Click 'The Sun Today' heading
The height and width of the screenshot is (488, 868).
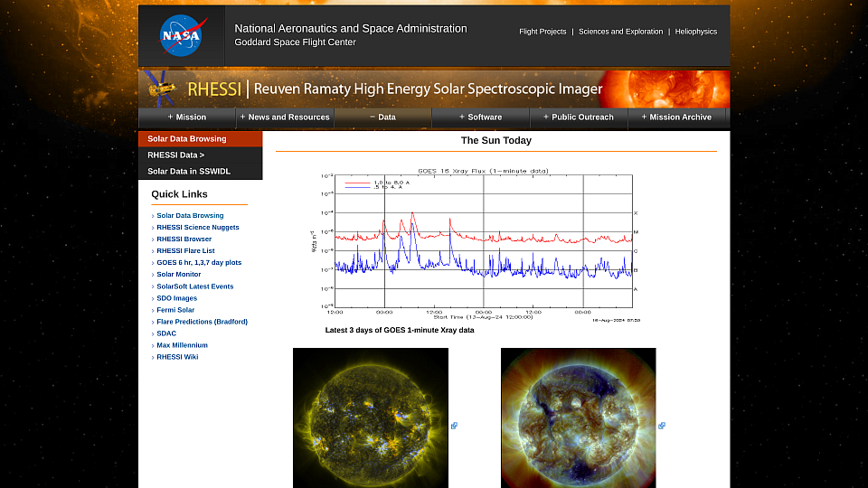[x=496, y=141]
